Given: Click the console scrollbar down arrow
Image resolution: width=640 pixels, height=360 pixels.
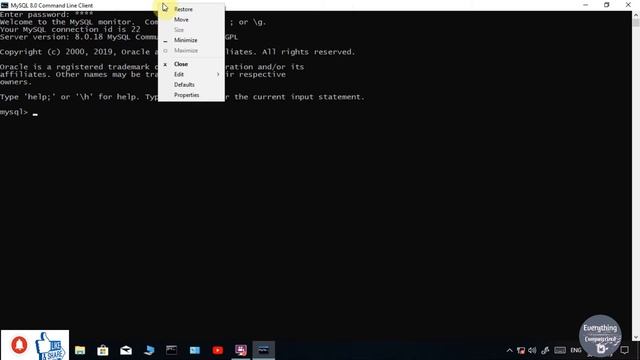Looking at the screenshot, I should pyautogui.click(x=636, y=337).
